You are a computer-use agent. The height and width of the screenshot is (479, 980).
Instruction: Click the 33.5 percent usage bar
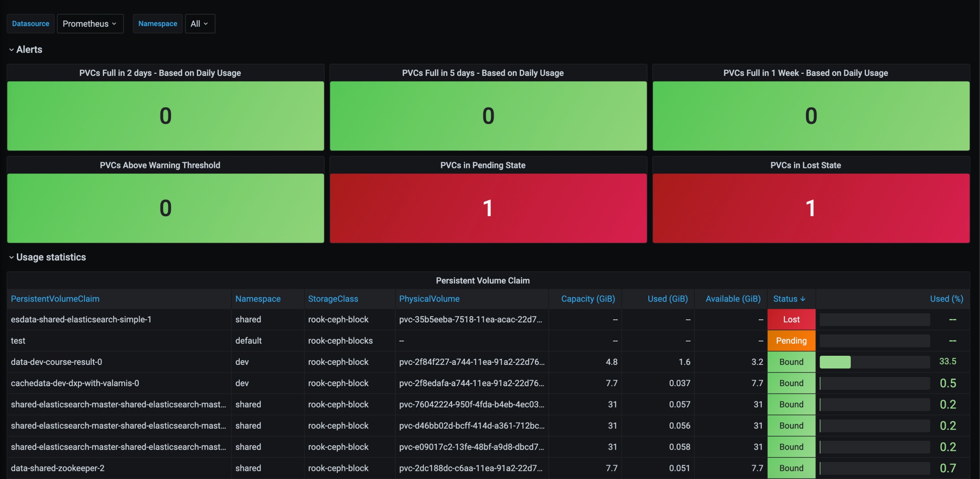coord(835,362)
